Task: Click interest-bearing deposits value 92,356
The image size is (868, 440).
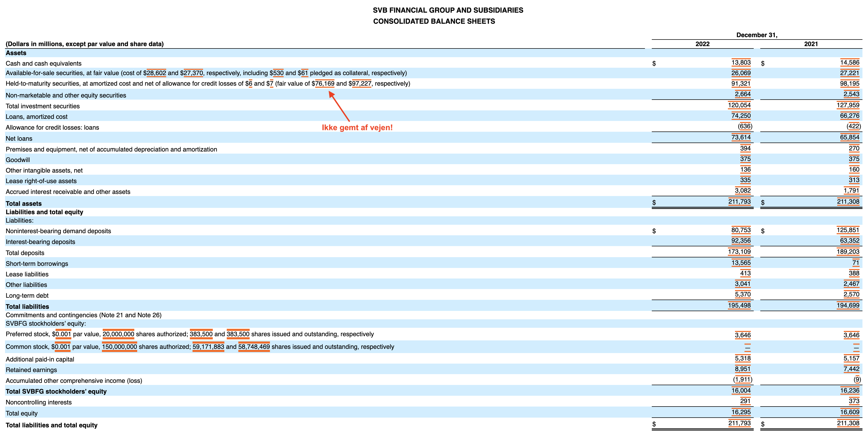Action: 741,241
